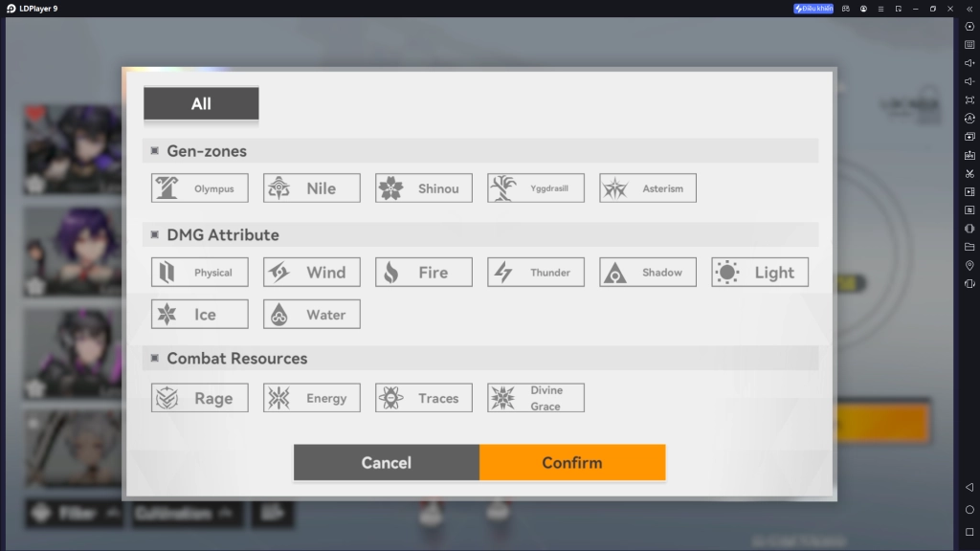Toggle the Olympus gen-zone filter
This screenshot has height=551, width=980.
pos(200,188)
